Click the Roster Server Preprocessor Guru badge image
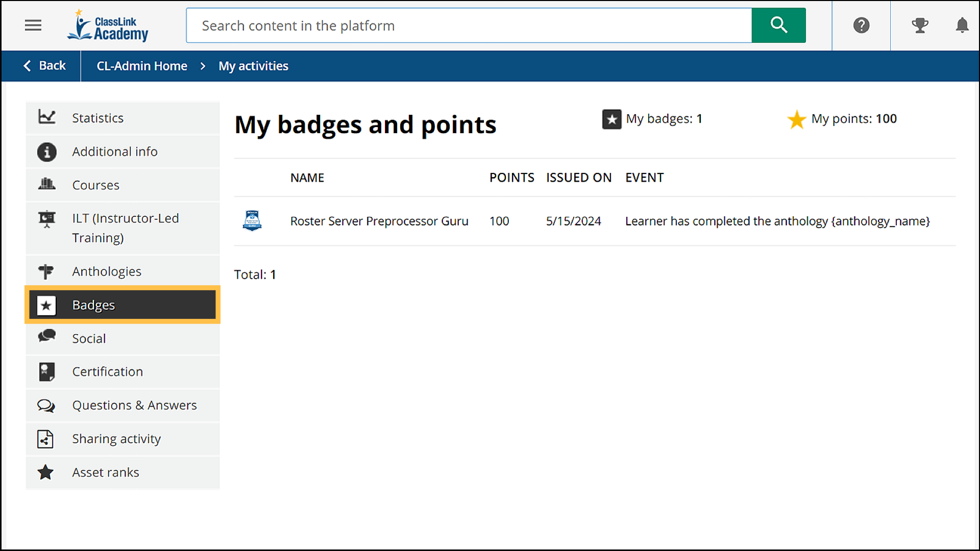980x551 pixels. point(252,221)
